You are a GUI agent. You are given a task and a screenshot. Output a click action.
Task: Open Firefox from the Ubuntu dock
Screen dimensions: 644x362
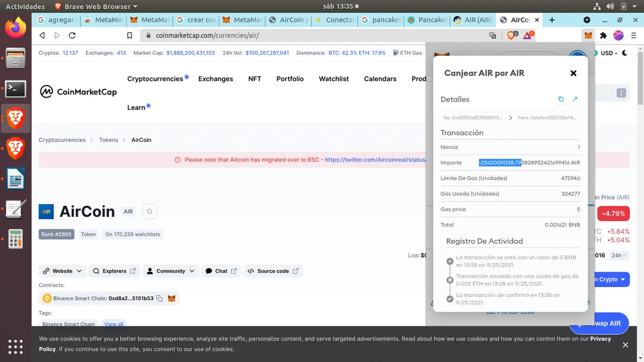pyautogui.click(x=16, y=27)
